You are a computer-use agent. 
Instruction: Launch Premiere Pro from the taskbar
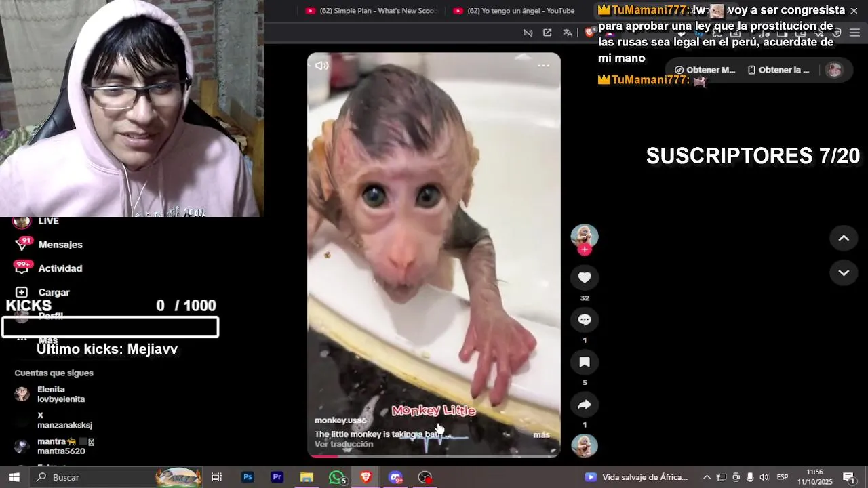click(277, 477)
